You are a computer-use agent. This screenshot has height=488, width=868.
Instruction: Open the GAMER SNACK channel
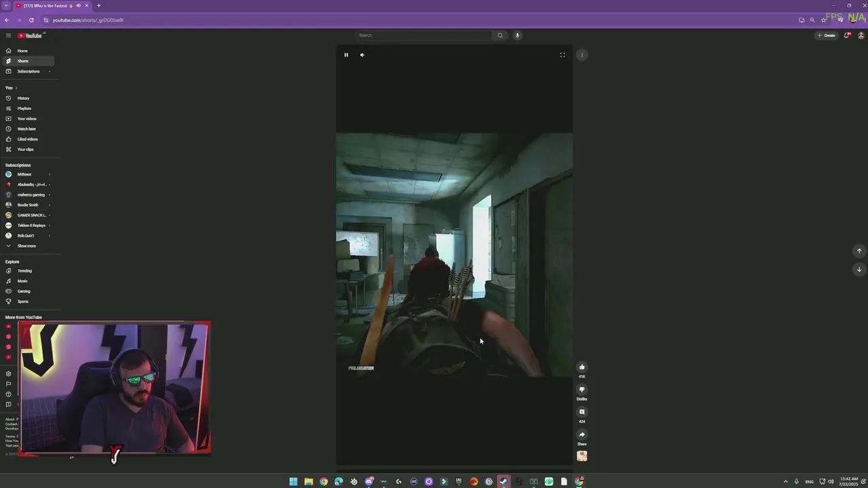[27, 215]
